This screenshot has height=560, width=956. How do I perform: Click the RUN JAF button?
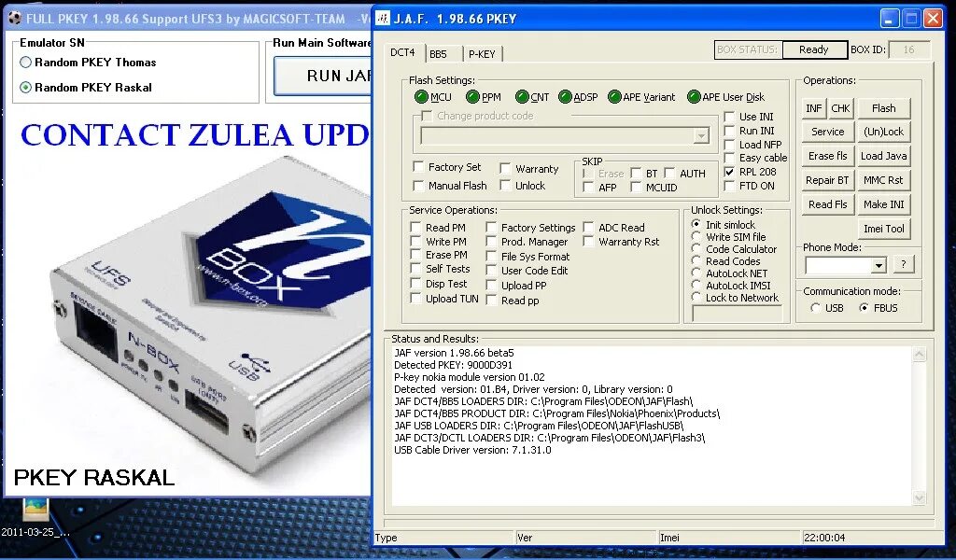[323, 76]
